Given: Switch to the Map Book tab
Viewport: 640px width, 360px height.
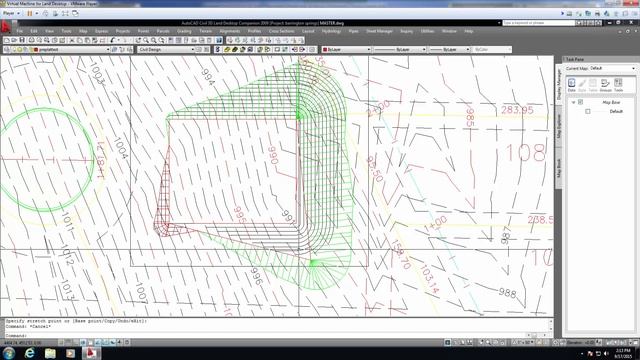Looking at the screenshot, I should click(x=559, y=168).
